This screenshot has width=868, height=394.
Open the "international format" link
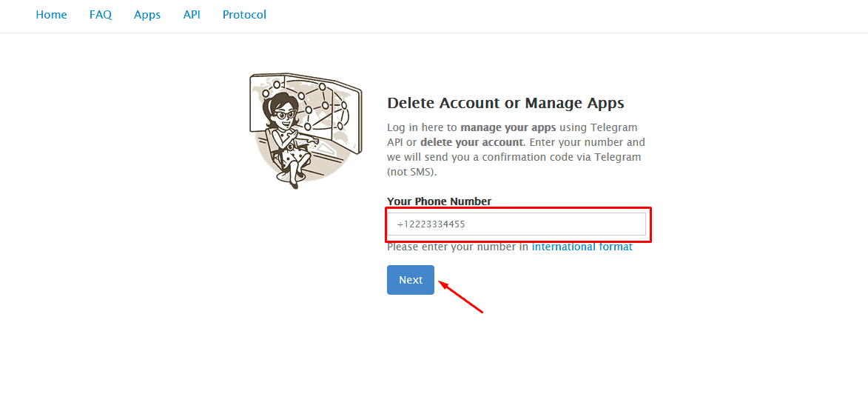582,247
